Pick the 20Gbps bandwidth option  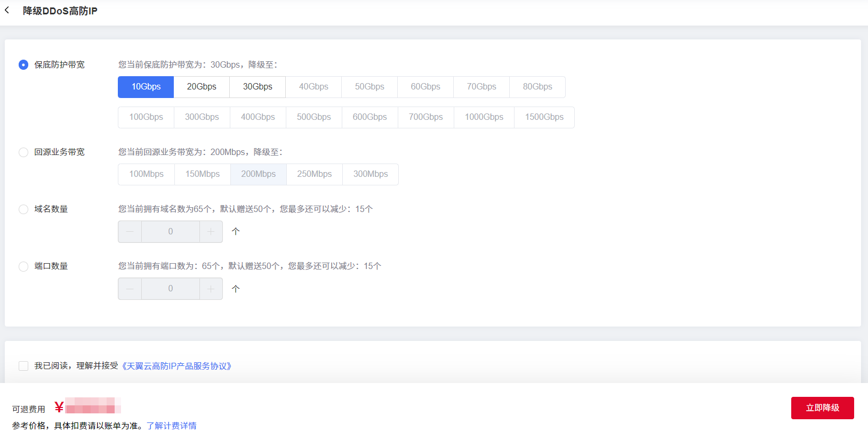pyautogui.click(x=202, y=87)
